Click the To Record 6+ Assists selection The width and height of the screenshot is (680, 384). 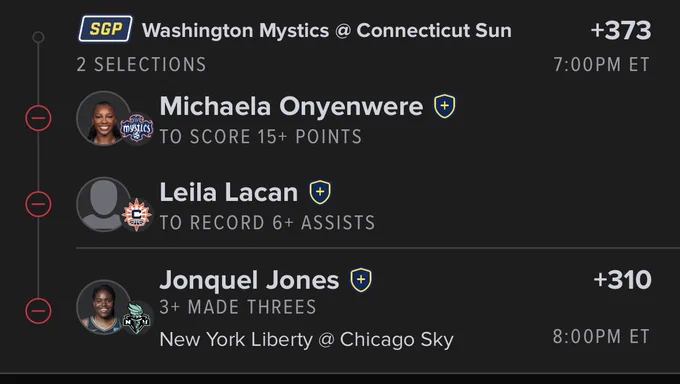(267, 223)
